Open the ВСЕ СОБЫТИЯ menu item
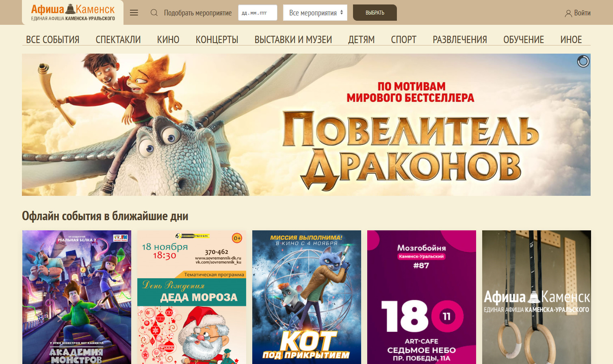The width and height of the screenshot is (613, 364). pyautogui.click(x=53, y=39)
